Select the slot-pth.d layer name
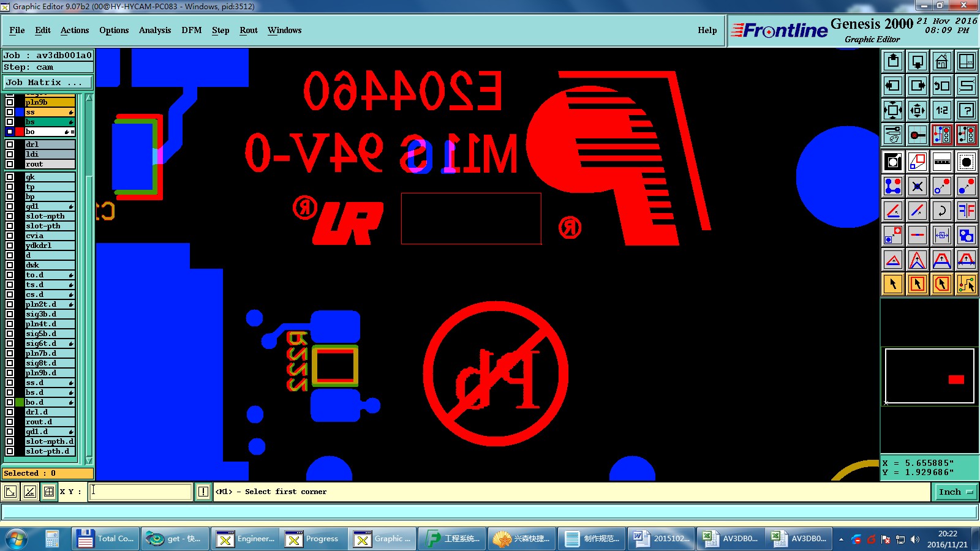Image resolution: width=980 pixels, height=551 pixels. pyautogui.click(x=50, y=451)
